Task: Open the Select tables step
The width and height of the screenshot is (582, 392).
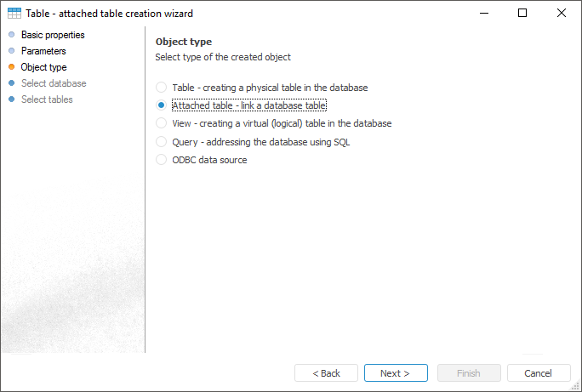Action: [x=47, y=99]
